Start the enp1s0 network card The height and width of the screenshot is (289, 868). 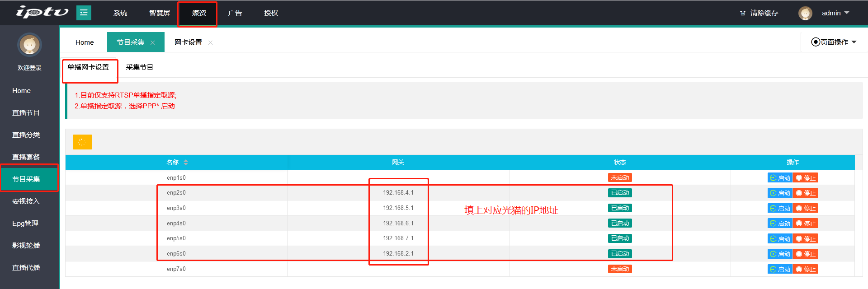coord(780,178)
